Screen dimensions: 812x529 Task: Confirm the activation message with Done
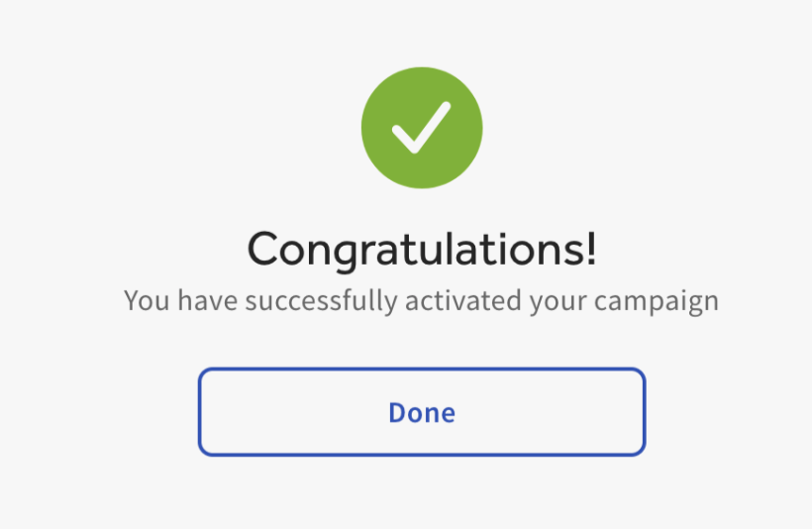[x=422, y=412]
